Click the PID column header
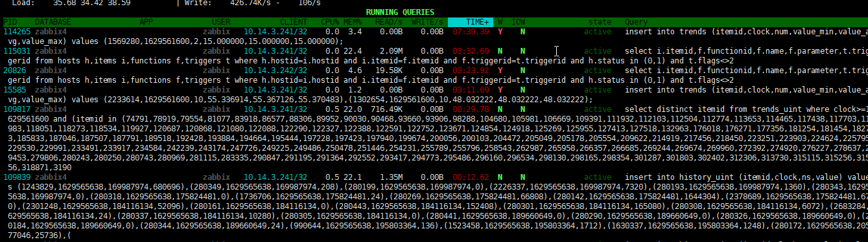The height and width of the screenshot is (242, 868). click(x=10, y=22)
